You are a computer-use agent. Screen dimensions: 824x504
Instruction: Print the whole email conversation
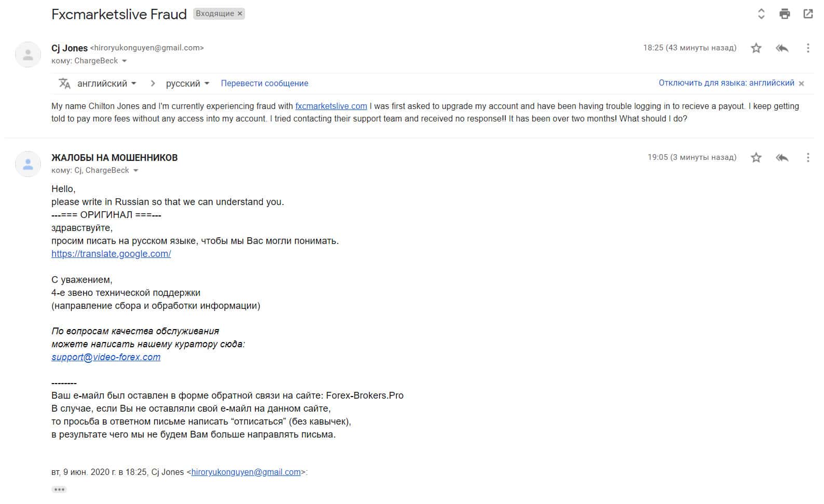[x=785, y=14]
